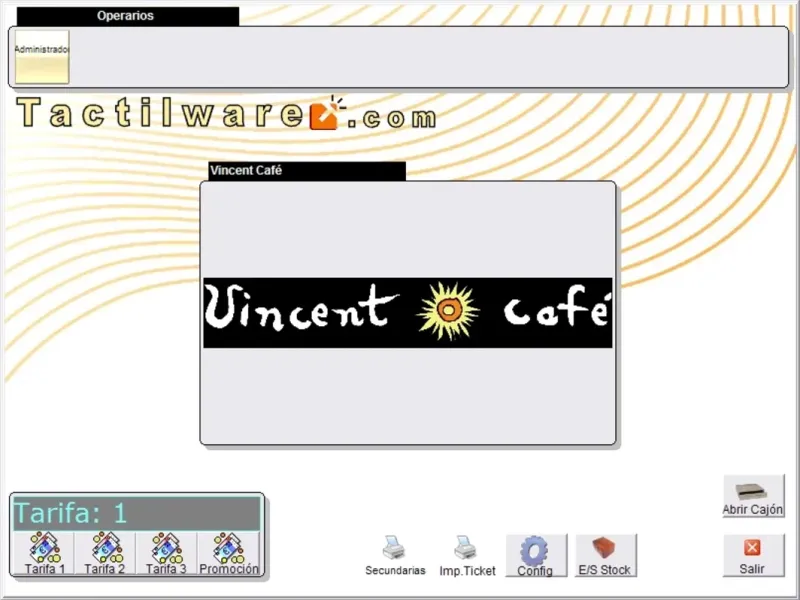Select Tarifa 1 rate icon
The height and width of the screenshot is (600, 800).
(44, 553)
